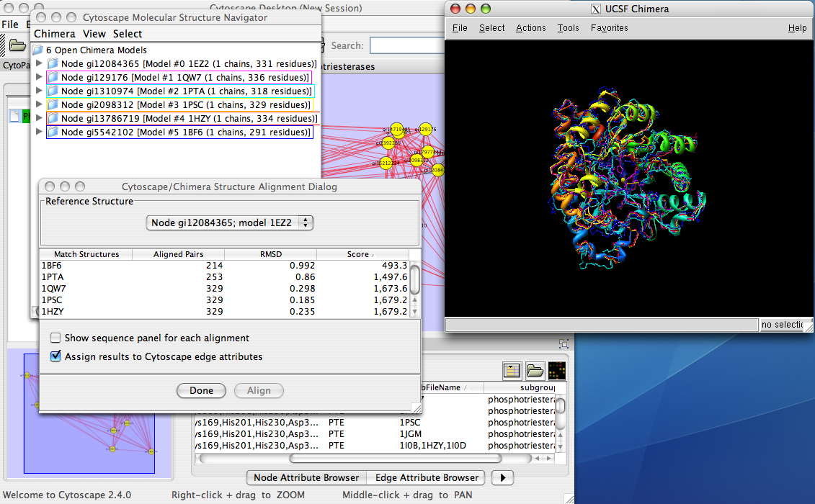Select the 1PSC match structure row
This screenshot has height=504, width=815.
[225, 300]
